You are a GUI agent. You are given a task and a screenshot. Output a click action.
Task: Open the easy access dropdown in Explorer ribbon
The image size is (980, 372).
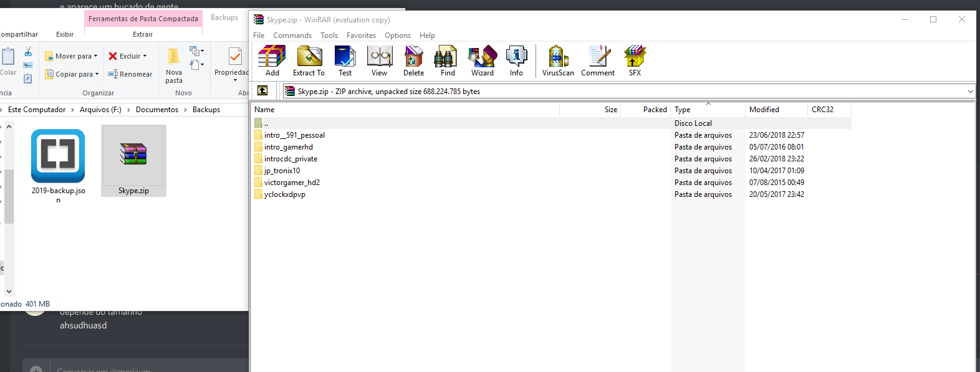(x=197, y=65)
